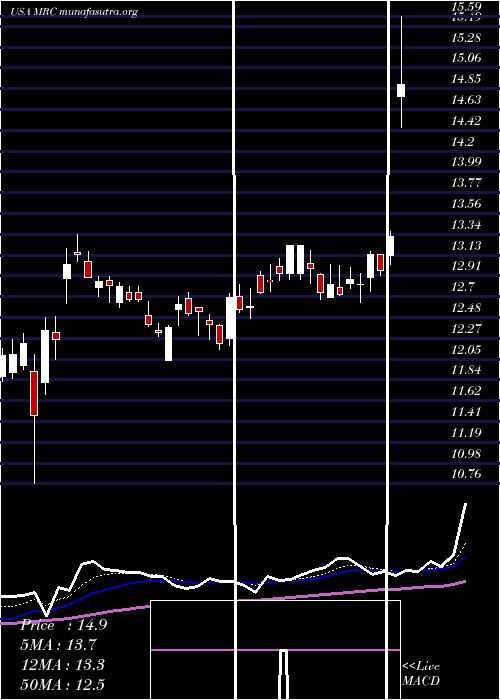500x700 pixels.
Task: Click the 14.42 price axis label
Action: (466, 121)
